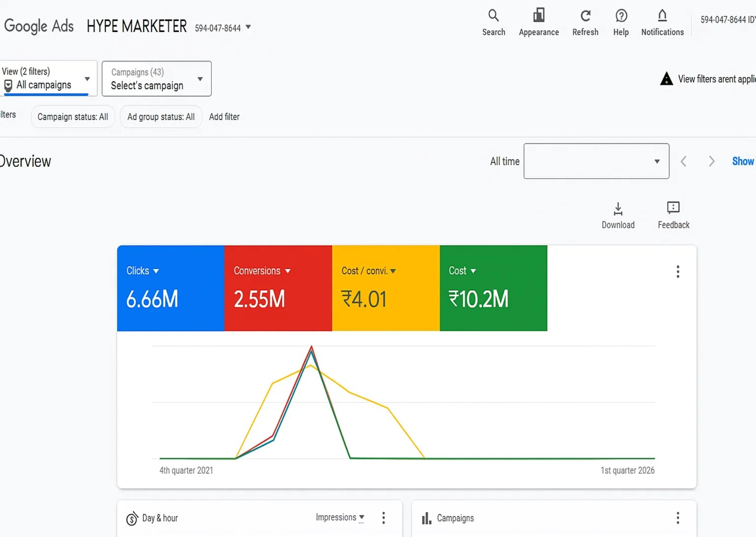Click the Add filter link
This screenshot has height=537, width=756.
click(x=224, y=117)
